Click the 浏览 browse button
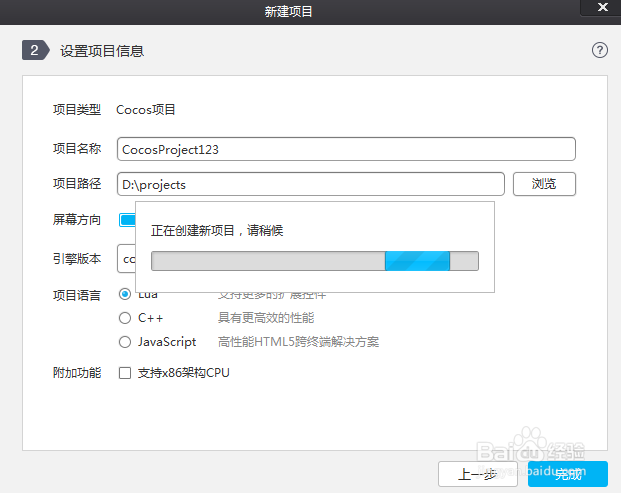 [x=544, y=184]
